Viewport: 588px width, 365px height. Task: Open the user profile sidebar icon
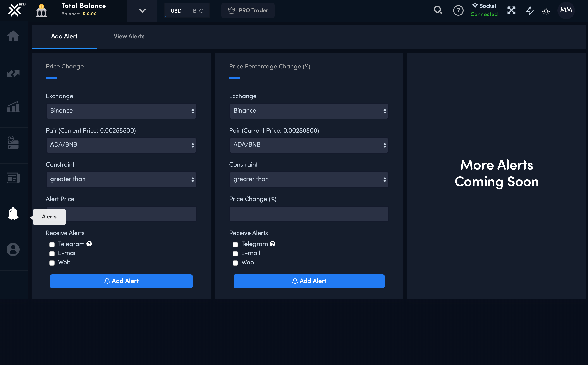tap(13, 249)
